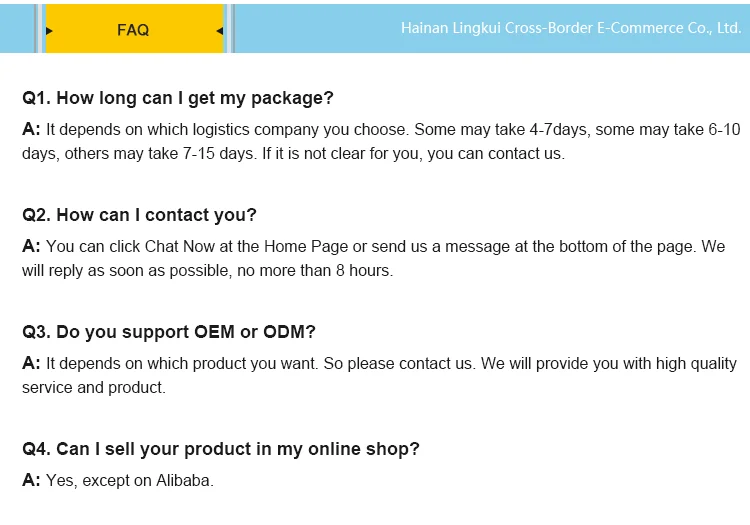Click the bold "A:" label under Q1

pyautogui.click(x=31, y=129)
